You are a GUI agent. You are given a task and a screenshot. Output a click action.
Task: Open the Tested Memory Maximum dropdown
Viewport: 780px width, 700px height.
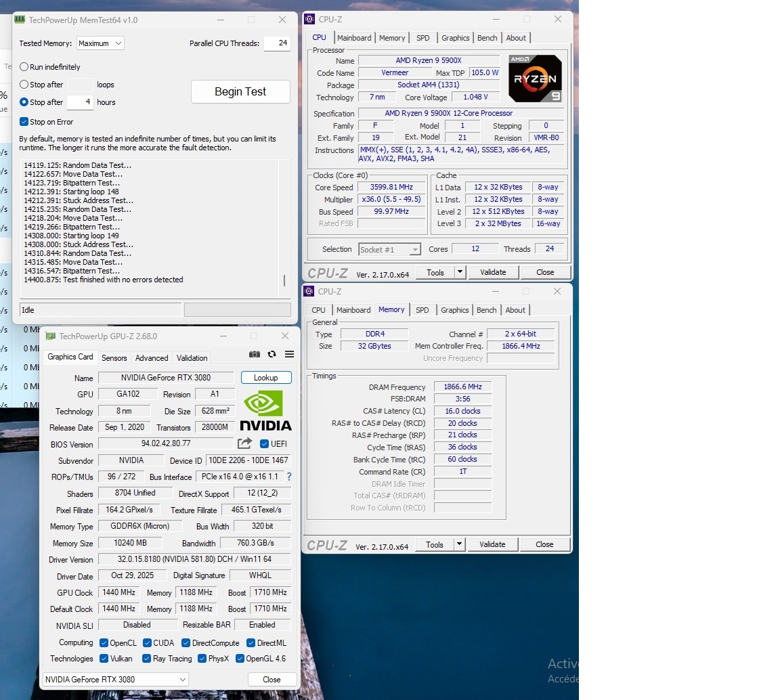click(x=100, y=43)
